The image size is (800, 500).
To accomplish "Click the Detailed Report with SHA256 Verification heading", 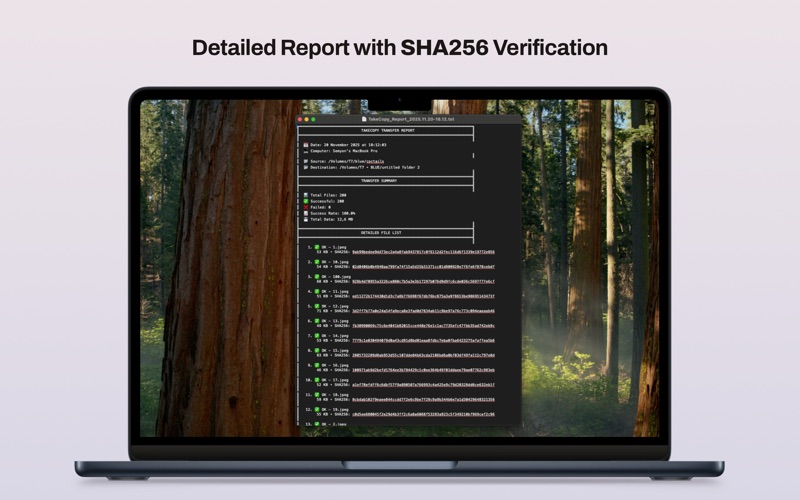I will pyautogui.click(x=399, y=48).
